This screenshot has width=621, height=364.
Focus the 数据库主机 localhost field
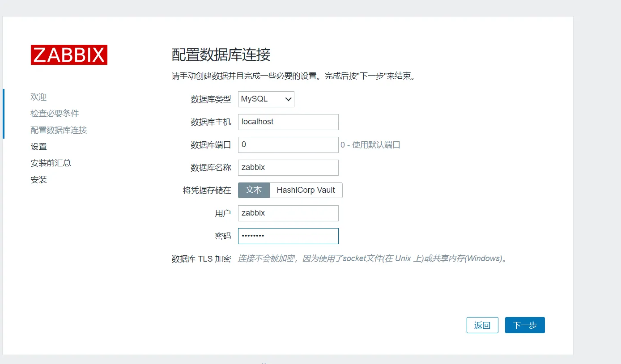click(288, 122)
